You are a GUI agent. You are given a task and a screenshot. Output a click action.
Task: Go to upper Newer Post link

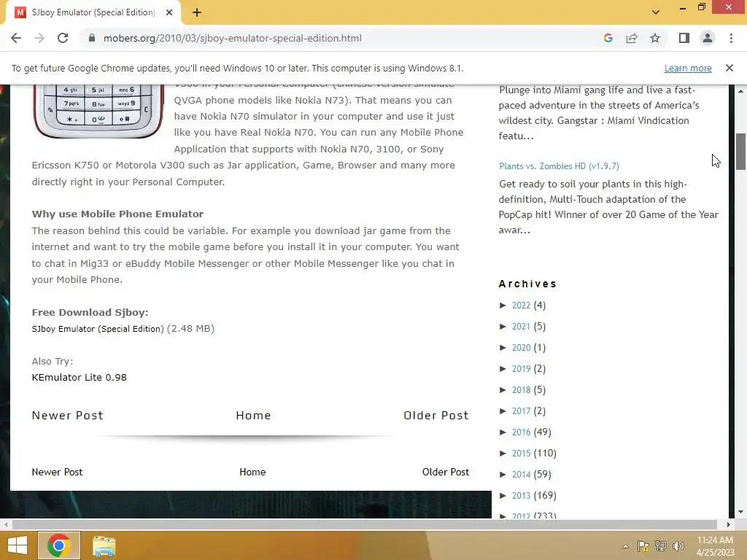pyautogui.click(x=67, y=415)
